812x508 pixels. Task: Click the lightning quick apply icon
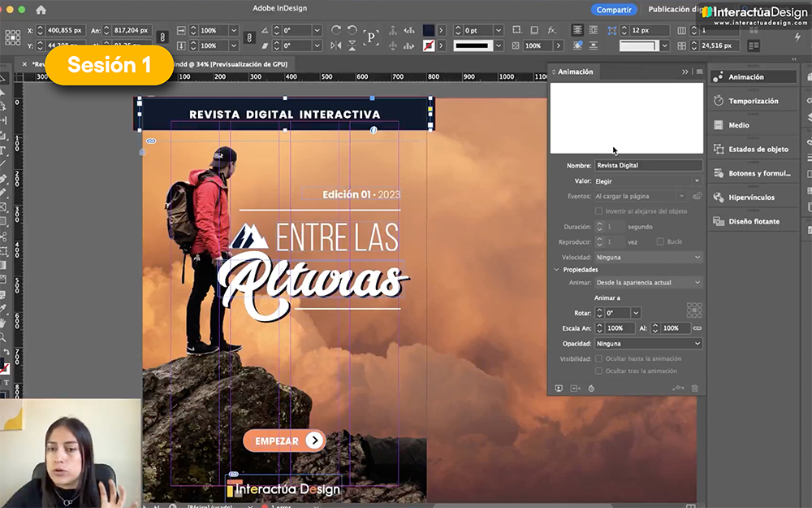click(797, 37)
